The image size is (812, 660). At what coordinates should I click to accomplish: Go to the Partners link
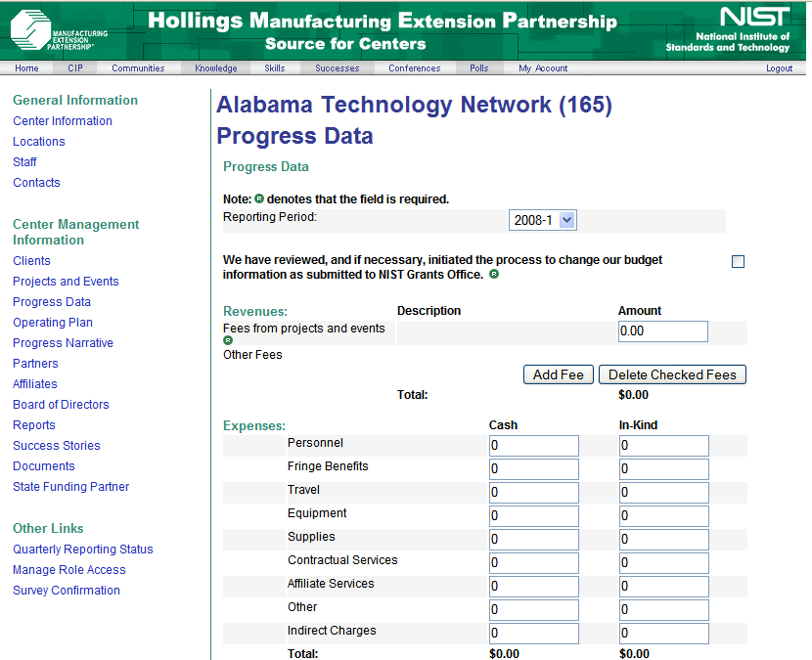[x=35, y=364]
